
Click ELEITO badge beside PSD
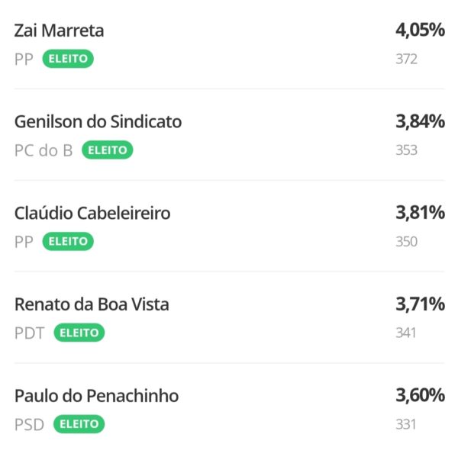pyautogui.click(x=79, y=423)
